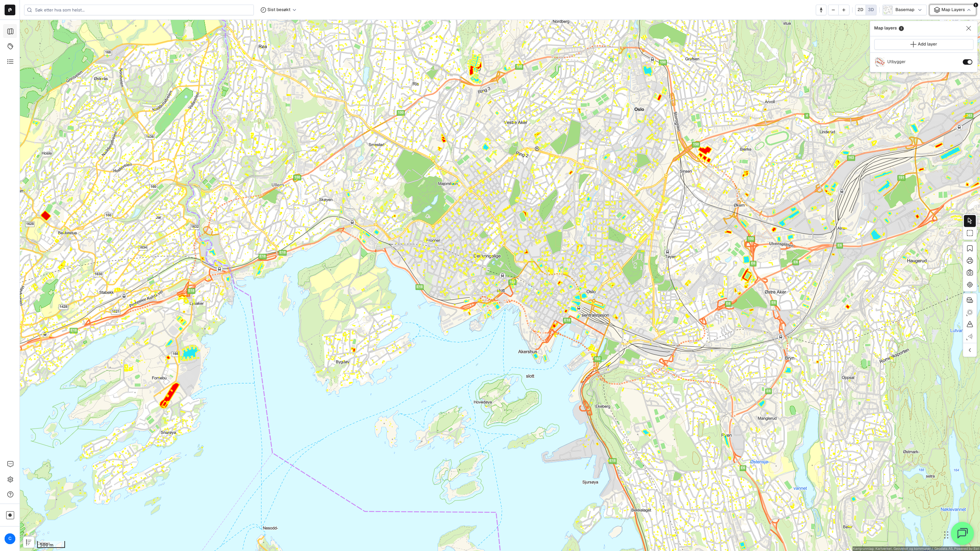Click the Utbygger layer name
Screen dimensions: 980x551
(x=897, y=62)
